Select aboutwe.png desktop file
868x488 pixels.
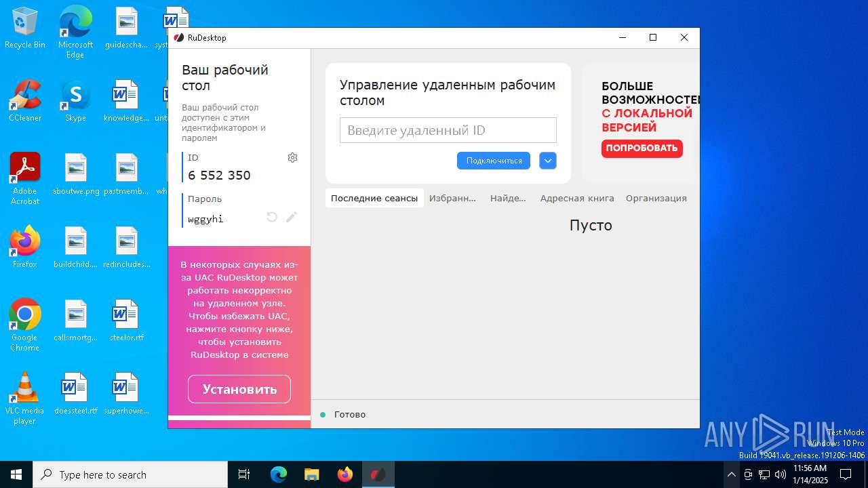pos(75,174)
